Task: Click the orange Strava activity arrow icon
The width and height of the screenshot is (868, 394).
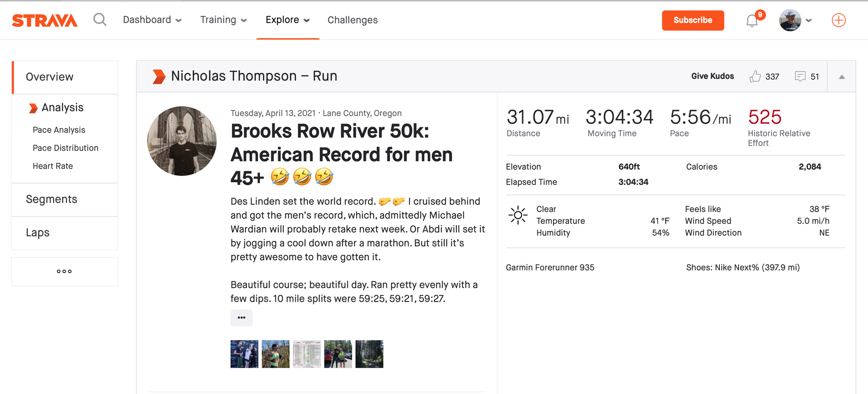Action: 158,76
